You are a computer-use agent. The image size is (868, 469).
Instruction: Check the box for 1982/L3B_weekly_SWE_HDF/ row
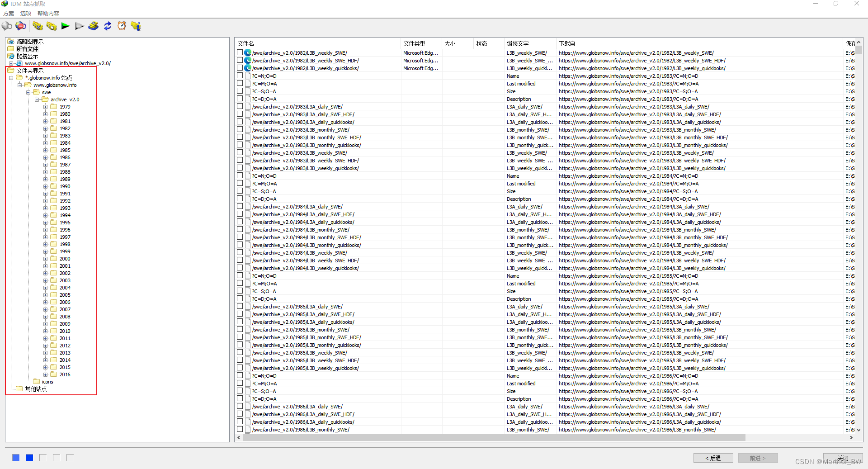[x=240, y=61]
